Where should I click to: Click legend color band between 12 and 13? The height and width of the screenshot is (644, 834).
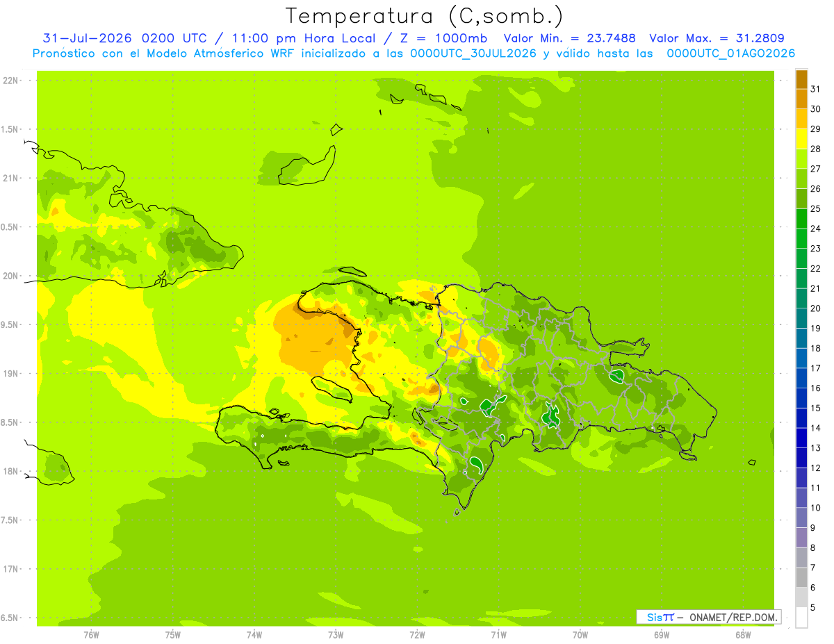coord(802,458)
